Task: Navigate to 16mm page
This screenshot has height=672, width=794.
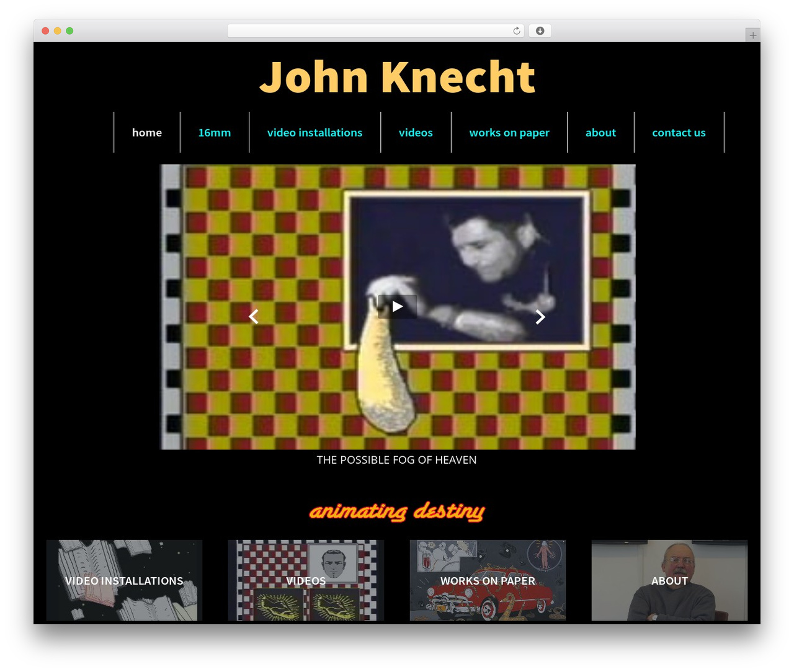Action: (215, 133)
